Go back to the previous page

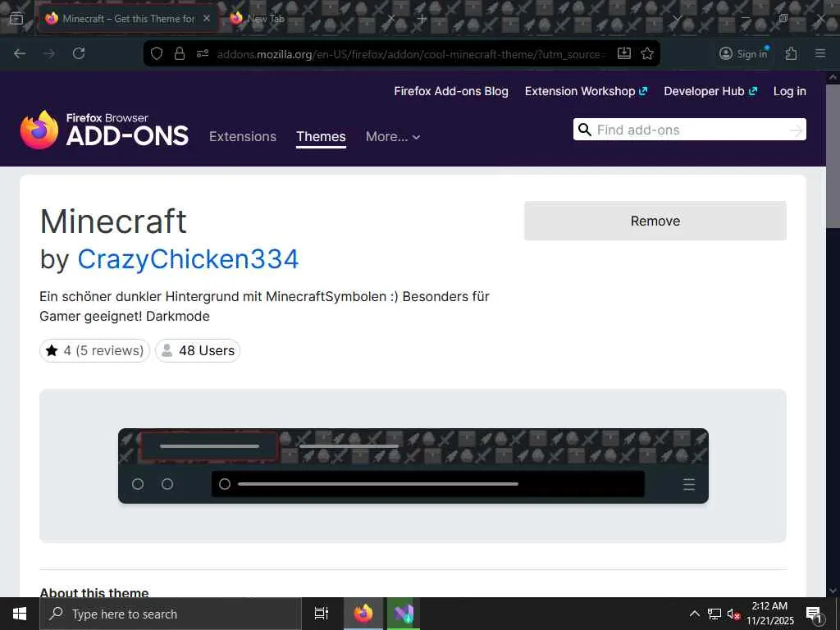pyautogui.click(x=20, y=53)
